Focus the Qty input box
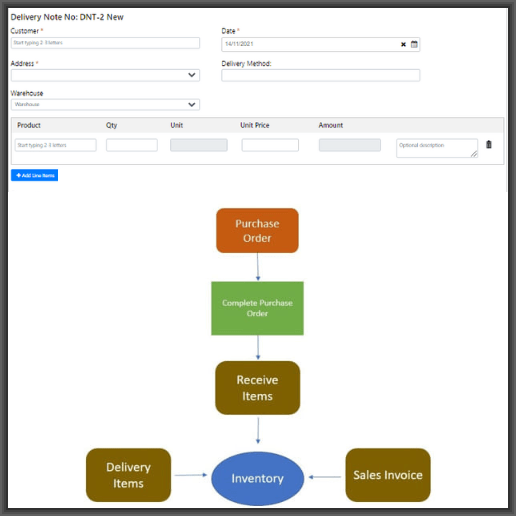This screenshot has width=516, height=516. click(132, 145)
